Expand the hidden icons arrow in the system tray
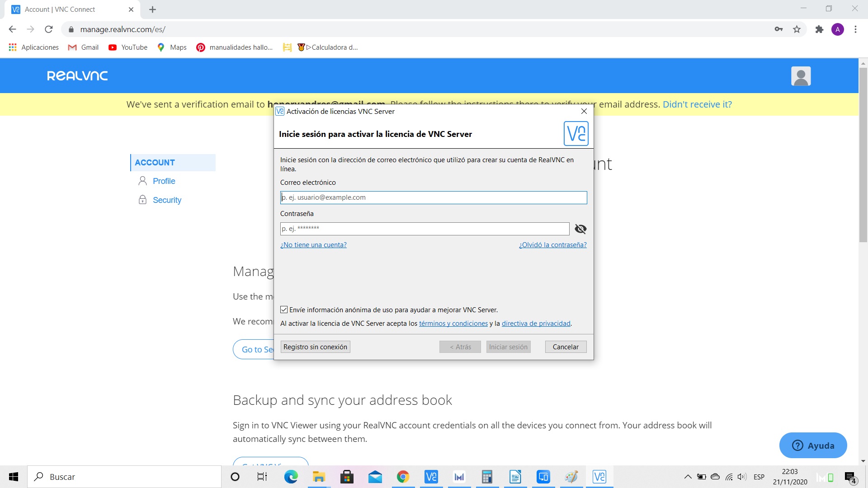Screen dimensions: 868x488 click(x=688, y=477)
